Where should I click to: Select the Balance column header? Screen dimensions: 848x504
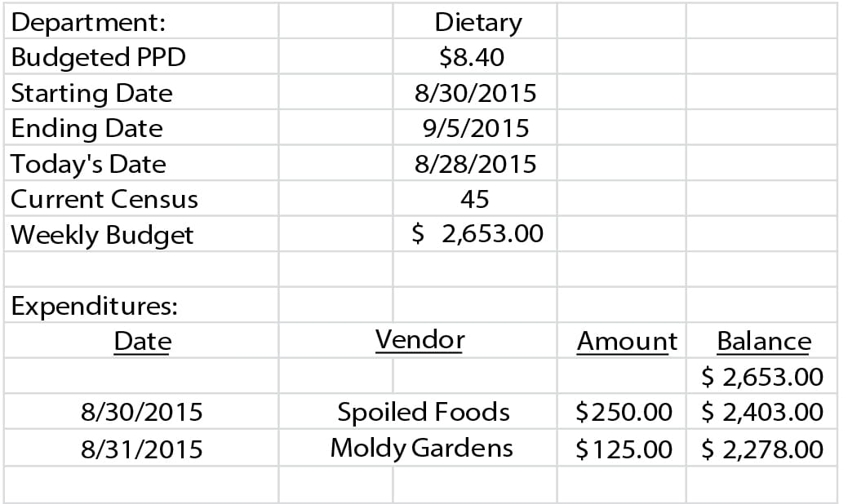pos(763,342)
